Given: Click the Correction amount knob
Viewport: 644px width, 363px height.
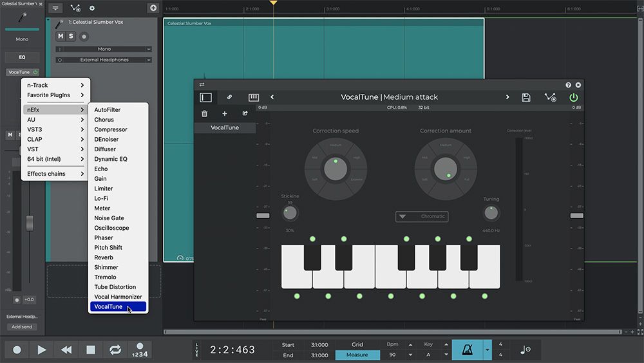Looking at the screenshot, I should [446, 169].
